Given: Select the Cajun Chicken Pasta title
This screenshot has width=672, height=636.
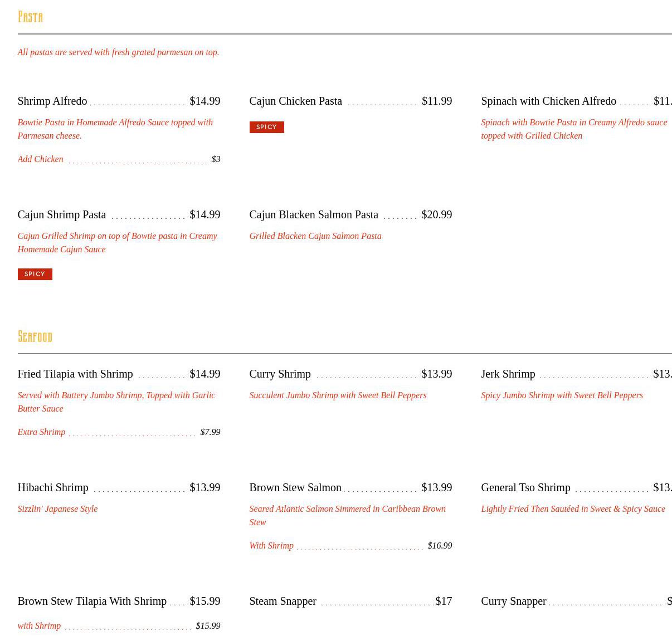Looking at the screenshot, I should 295,101.
